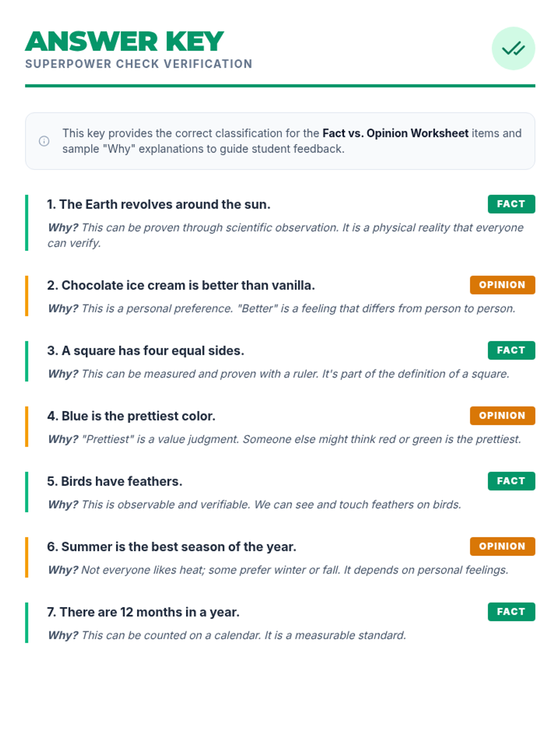Click the FACT badge for 12 months
Screen dimensions: 560x747
[x=511, y=612]
